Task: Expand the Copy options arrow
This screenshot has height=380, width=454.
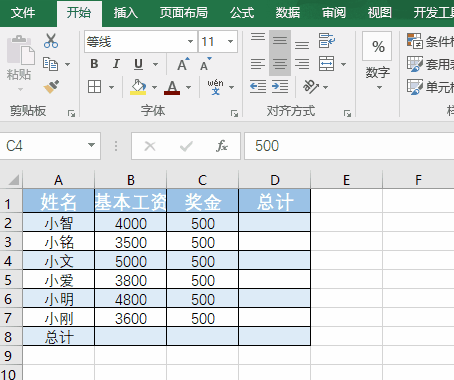Action: tap(67, 64)
